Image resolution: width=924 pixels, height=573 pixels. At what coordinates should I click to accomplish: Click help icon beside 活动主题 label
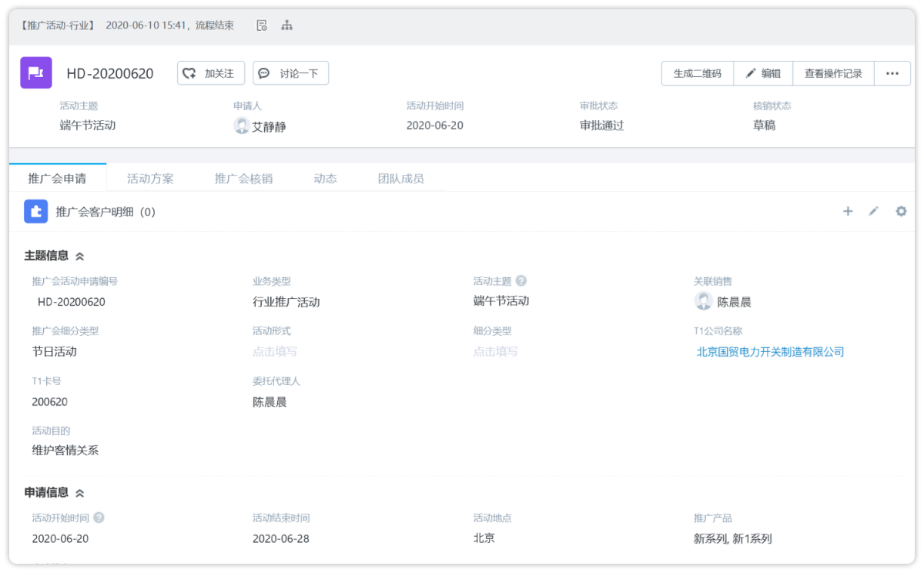pyautogui.click(x=521, y=281)
